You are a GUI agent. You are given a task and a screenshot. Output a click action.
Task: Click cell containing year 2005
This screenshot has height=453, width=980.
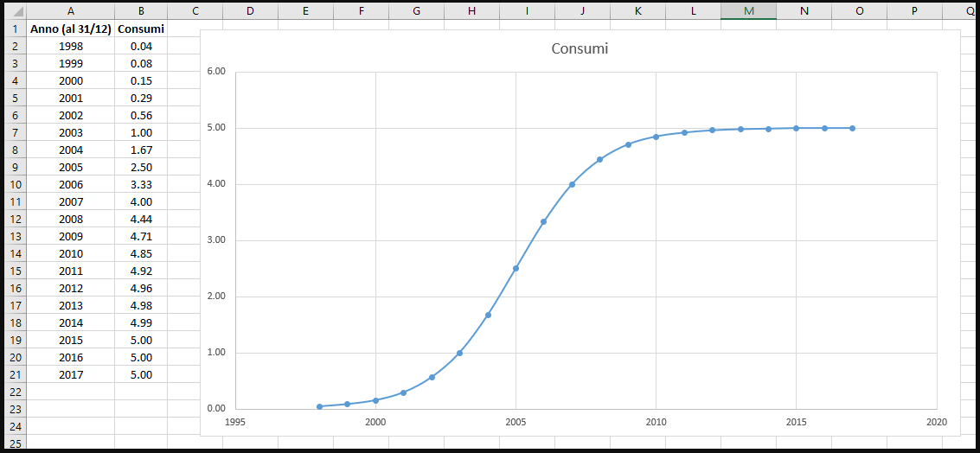coord(70,168)
